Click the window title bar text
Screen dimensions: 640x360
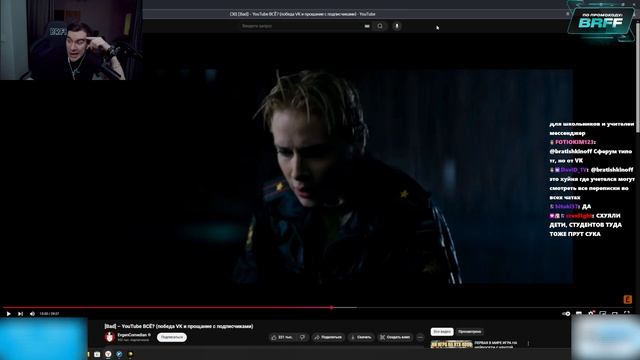(302, 14)
